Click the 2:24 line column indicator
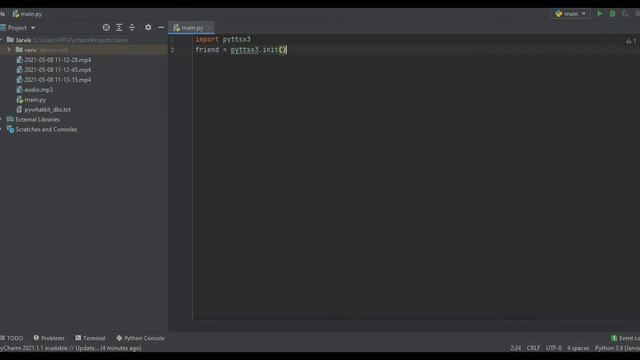640x360 pixels. [x=515, y=348]
